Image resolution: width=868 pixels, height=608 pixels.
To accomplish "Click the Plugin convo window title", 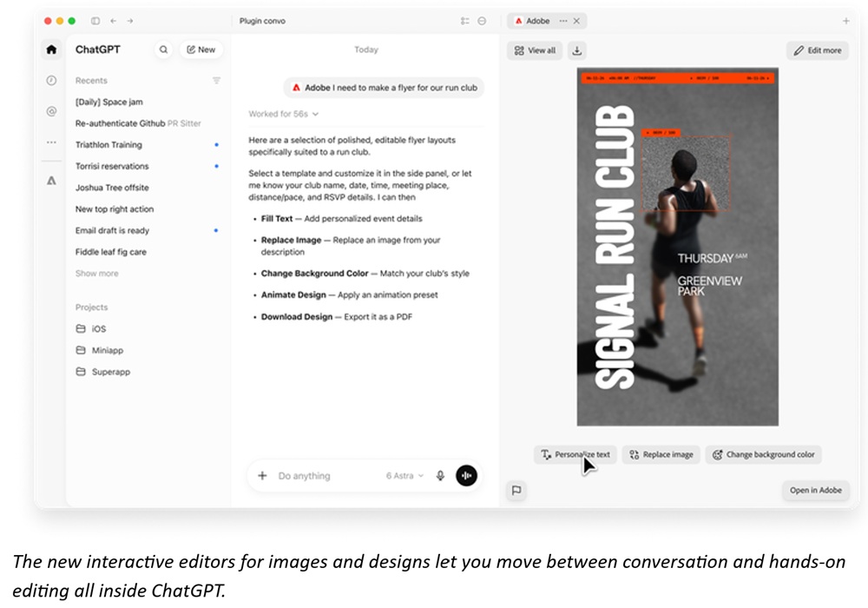I will pos(262,21).
